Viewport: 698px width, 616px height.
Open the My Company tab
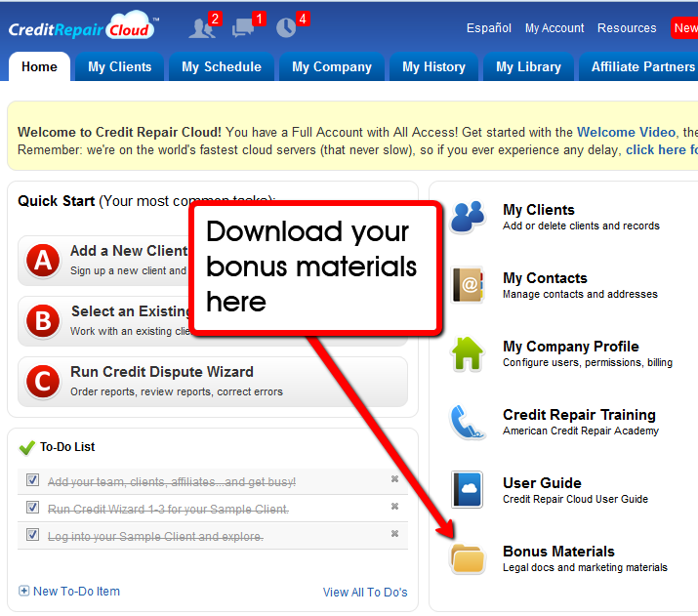pos(332,66)
